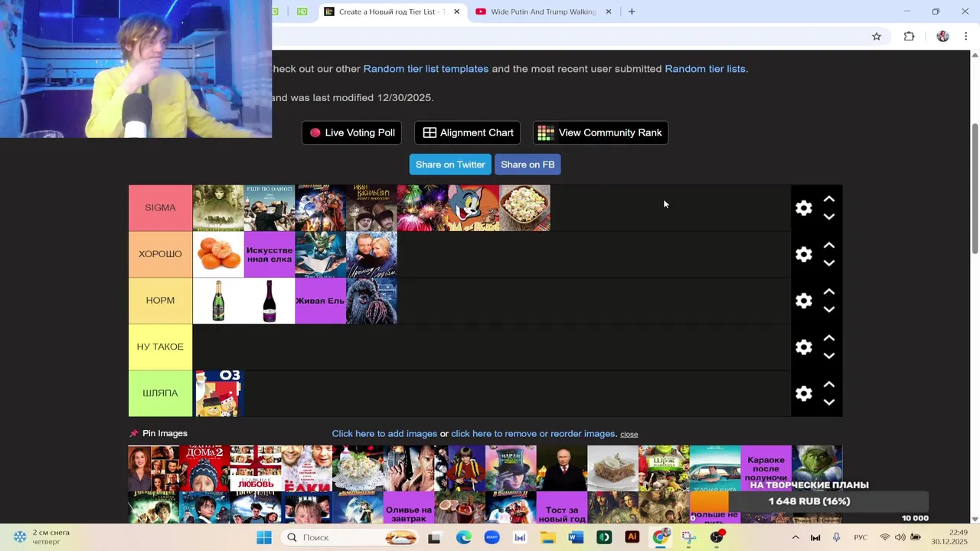Viewport: 980px width, 551px height.
Task: Open Chrome profile avatar
Action: pos(942,36)
